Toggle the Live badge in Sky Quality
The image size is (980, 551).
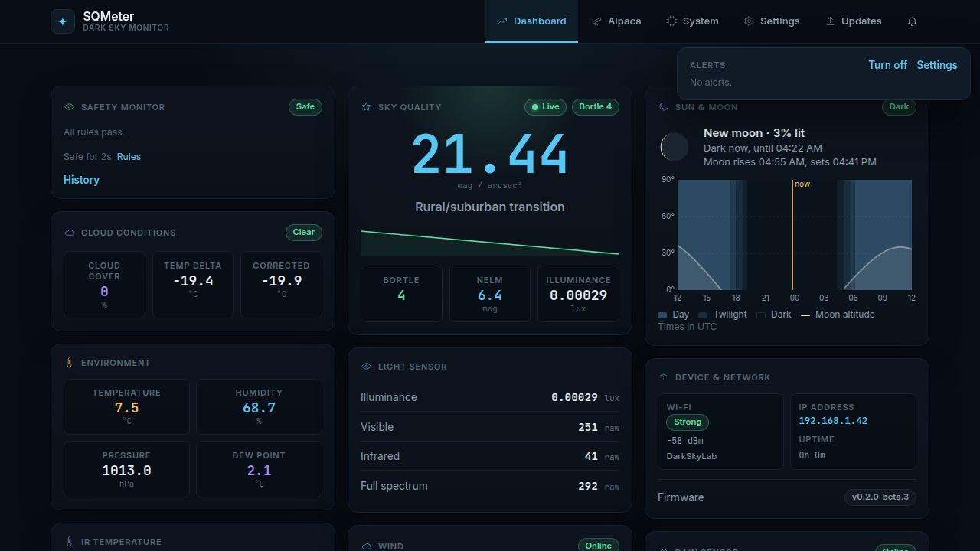(x=545, y=107)
